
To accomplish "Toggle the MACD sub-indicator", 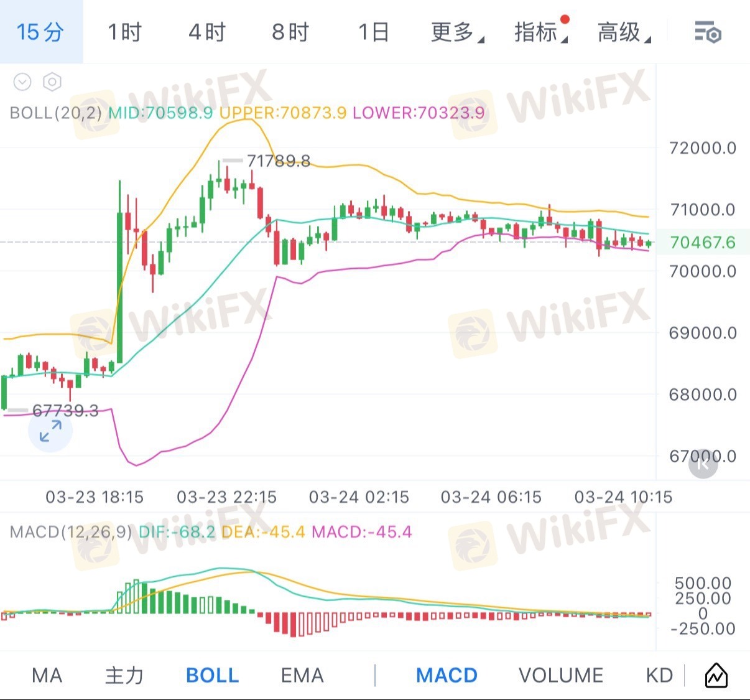I will pos(447,675).
